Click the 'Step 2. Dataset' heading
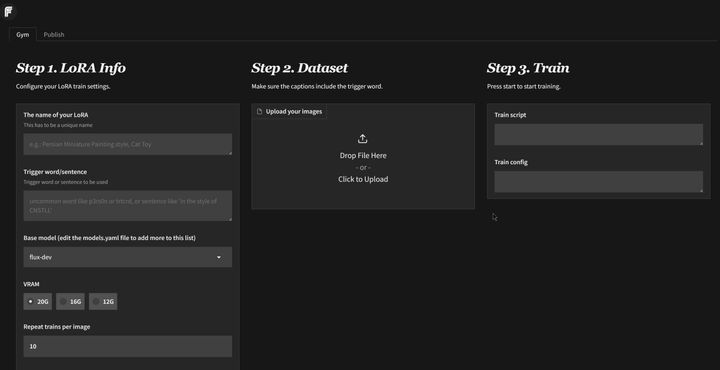 tap(299, 68)
